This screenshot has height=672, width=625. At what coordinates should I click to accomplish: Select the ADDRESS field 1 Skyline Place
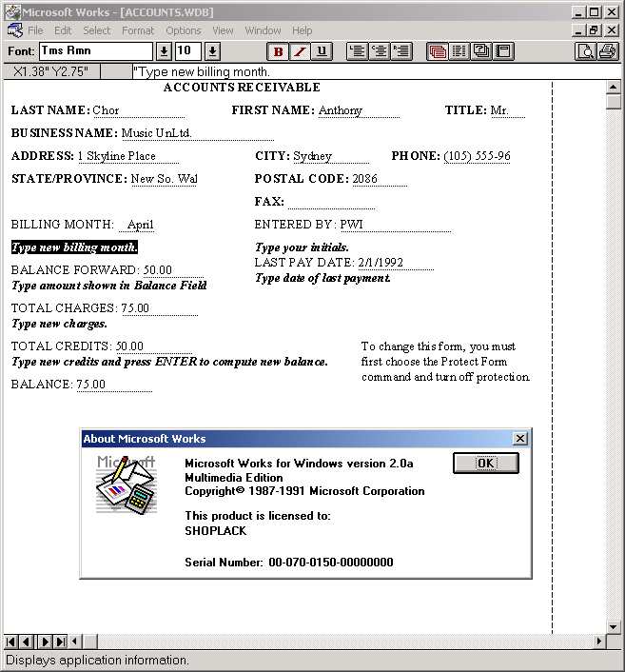pyautogui.click(x=128, y=156)
